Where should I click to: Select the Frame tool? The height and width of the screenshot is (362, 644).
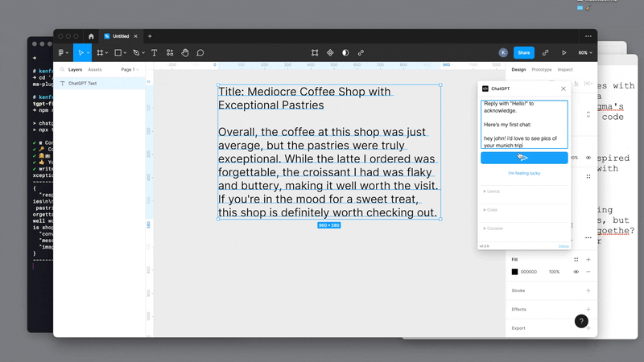point(99,52)
